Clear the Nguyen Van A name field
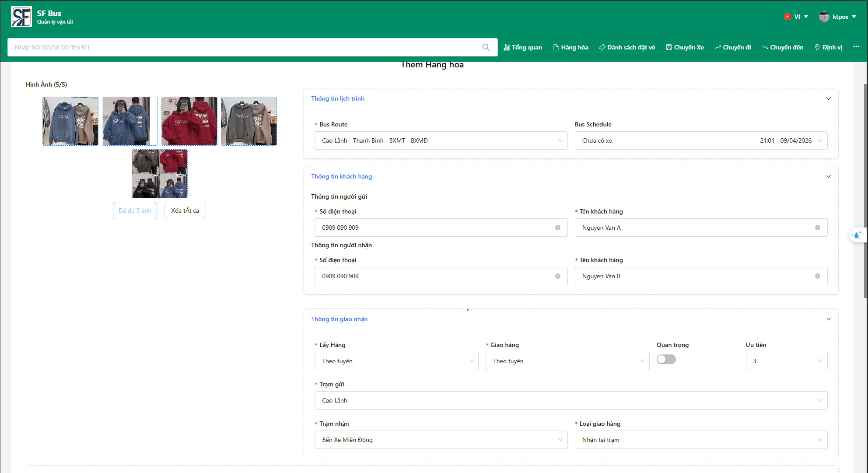Viewport: 868px width, 473px height. [817, 228]
